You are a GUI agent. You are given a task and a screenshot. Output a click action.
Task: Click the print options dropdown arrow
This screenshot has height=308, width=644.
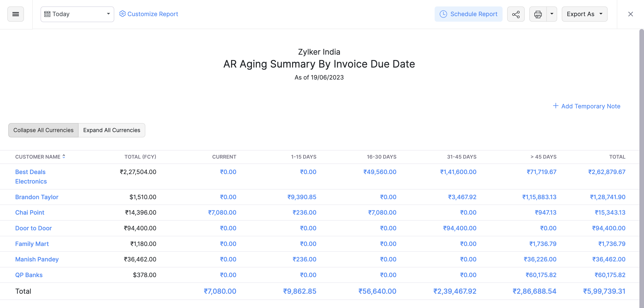point(552,14)
